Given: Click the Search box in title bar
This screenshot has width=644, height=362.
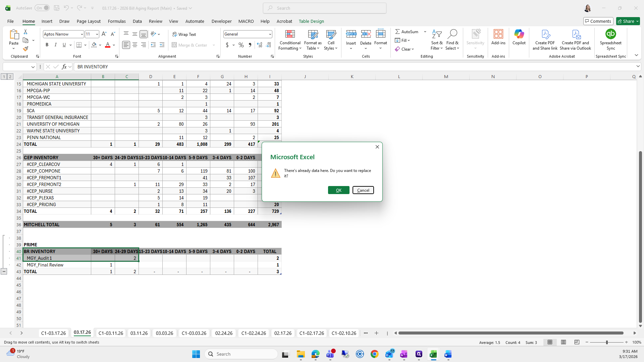Looking at the screenshot, I should [324, 8].
